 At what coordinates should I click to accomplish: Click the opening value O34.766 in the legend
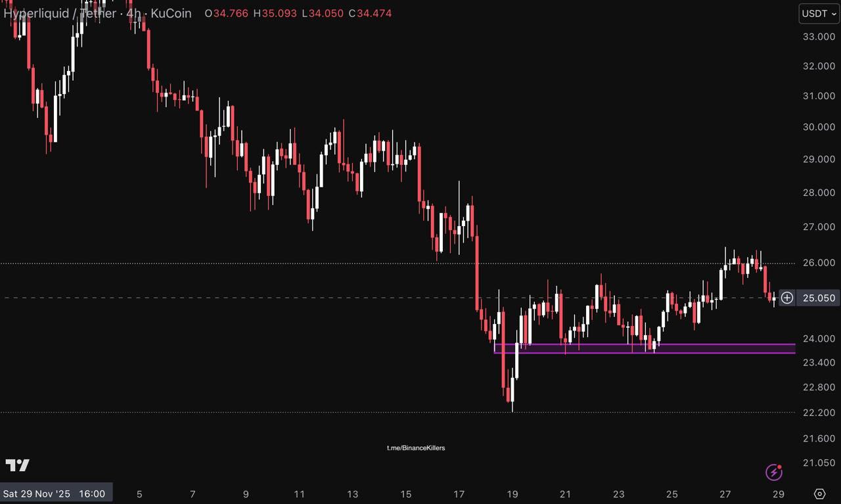(x=227, y=13)
